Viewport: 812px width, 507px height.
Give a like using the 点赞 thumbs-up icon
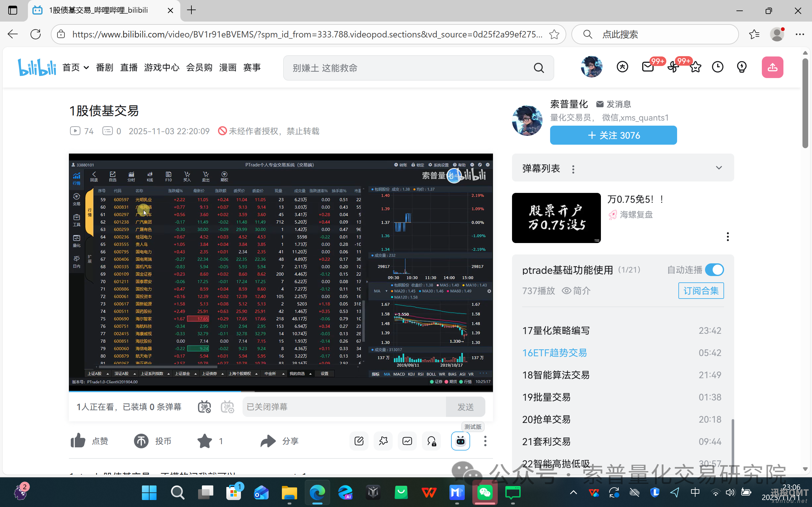(x=78, y=441)
